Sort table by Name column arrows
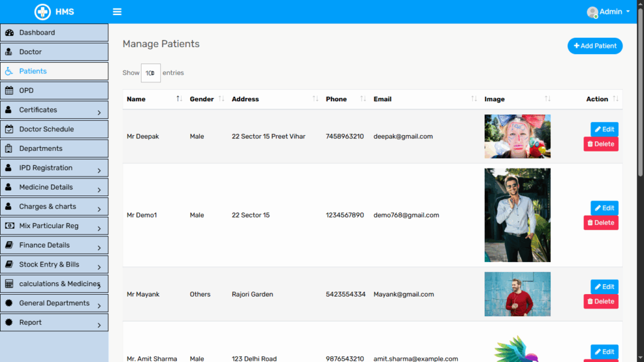Screen dimensions: 644x362 179,99
